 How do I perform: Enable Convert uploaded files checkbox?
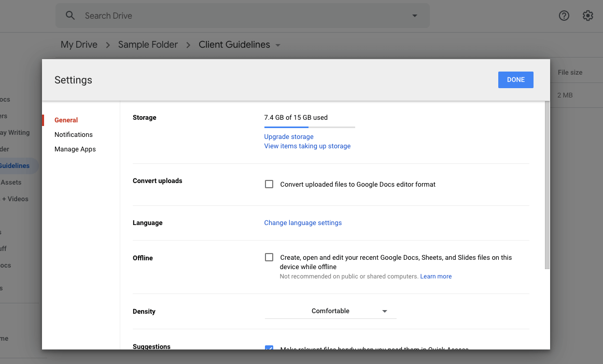click(269, 184)
